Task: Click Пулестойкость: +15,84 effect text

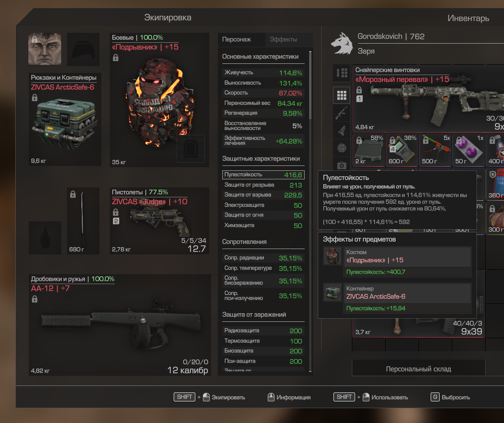Action: point(375,308)
